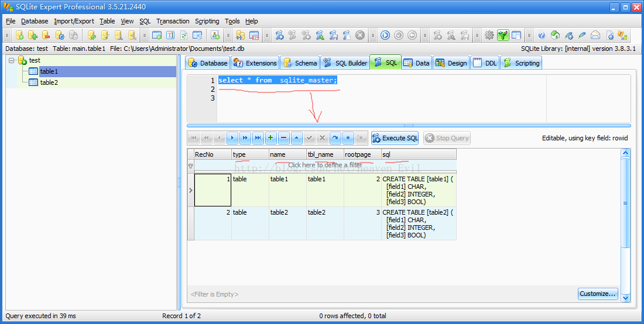Switch to the SQL Builder tab
Image resolution: width=644 pixels, height=324 pixels.
(x=345, y=63)
